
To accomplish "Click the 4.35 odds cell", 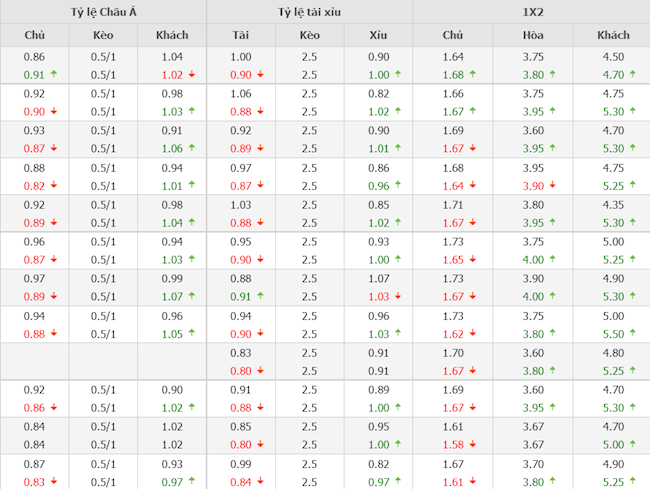I will [x=612, y=205].
